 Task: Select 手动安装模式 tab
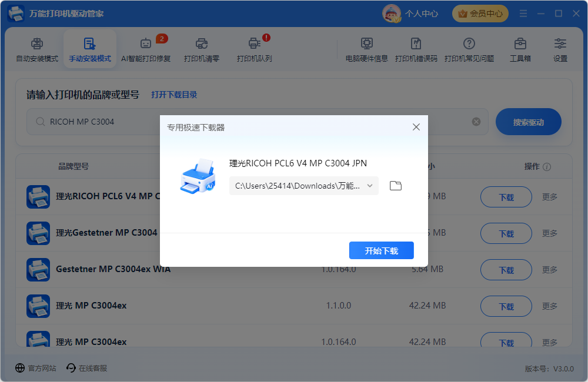pyautogui.click(x=89, y=50)
